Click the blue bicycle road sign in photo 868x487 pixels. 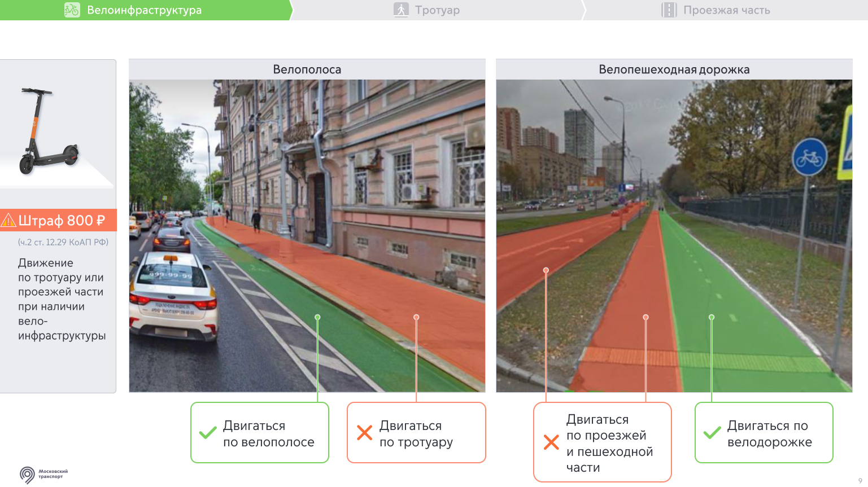click(x=809, y=157)
